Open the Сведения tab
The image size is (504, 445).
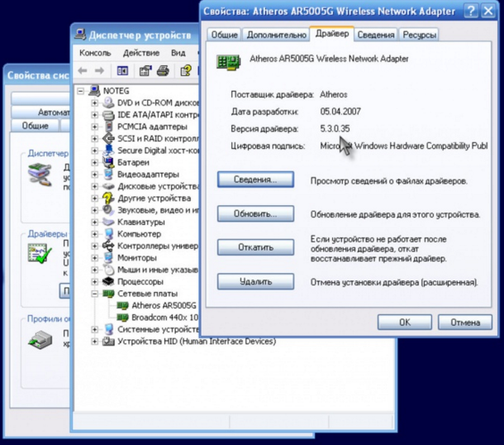[x=376, y=35]
